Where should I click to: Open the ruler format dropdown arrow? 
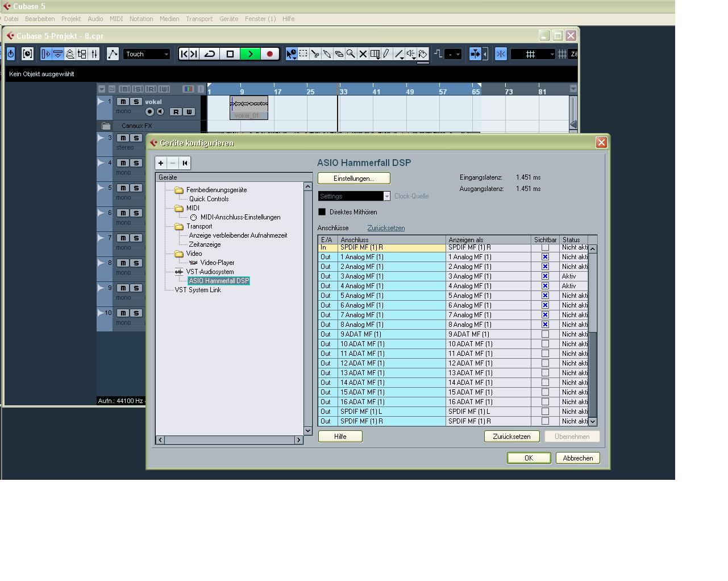click(x=573, y=89)
